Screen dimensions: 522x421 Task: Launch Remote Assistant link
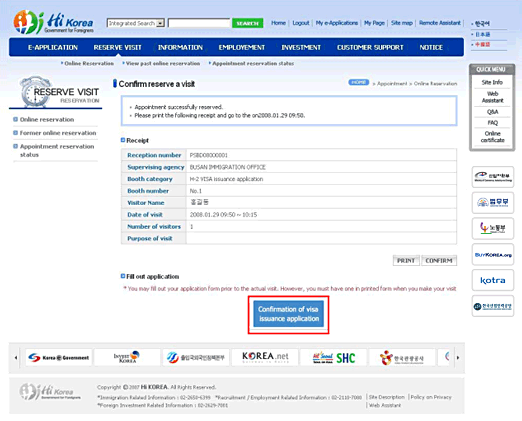coord(440,23)
